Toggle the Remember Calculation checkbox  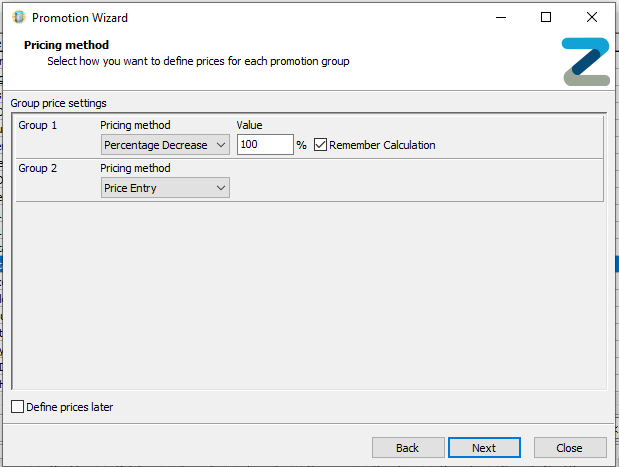pos(320,145)
